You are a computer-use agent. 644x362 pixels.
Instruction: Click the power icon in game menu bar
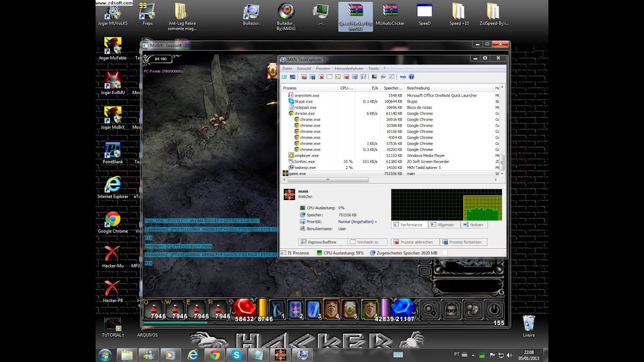click(495, 309)
